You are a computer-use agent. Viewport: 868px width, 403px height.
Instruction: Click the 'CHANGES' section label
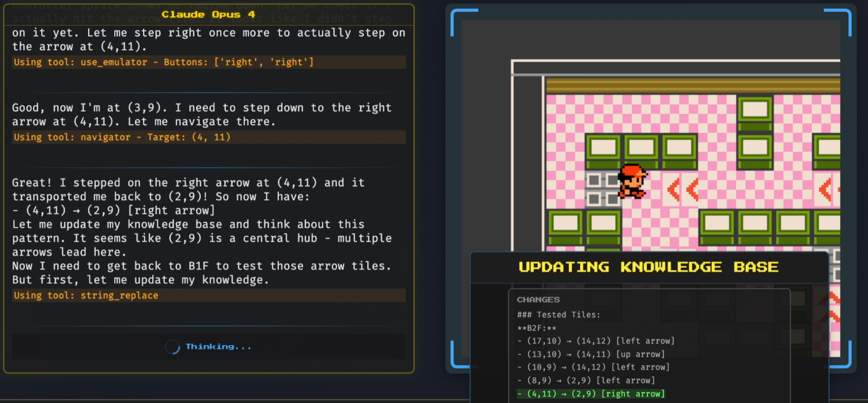(x=538, y=299)
